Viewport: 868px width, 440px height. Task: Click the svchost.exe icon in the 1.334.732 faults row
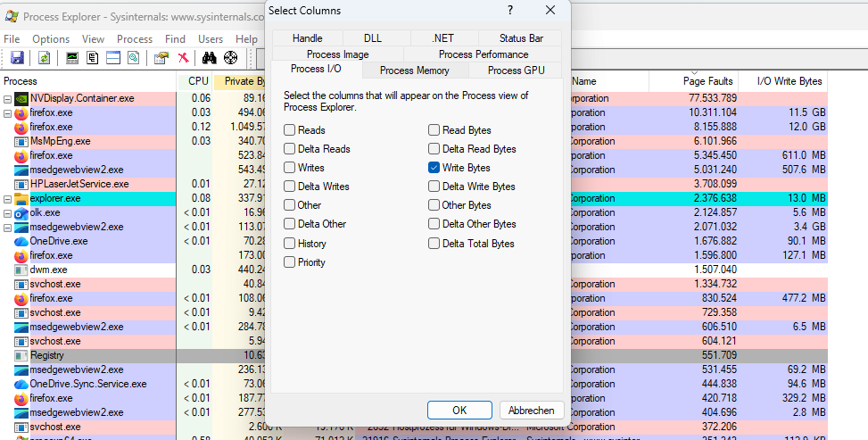[21, 285]
